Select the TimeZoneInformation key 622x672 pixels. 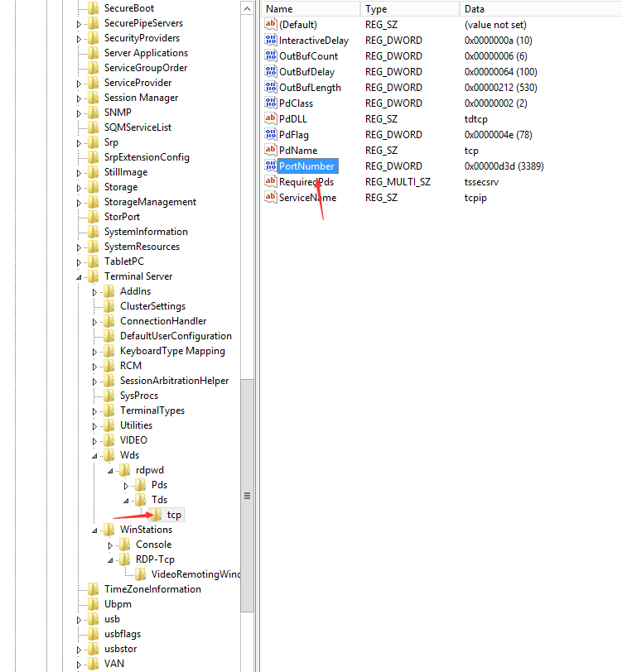(x=152, y=589)
